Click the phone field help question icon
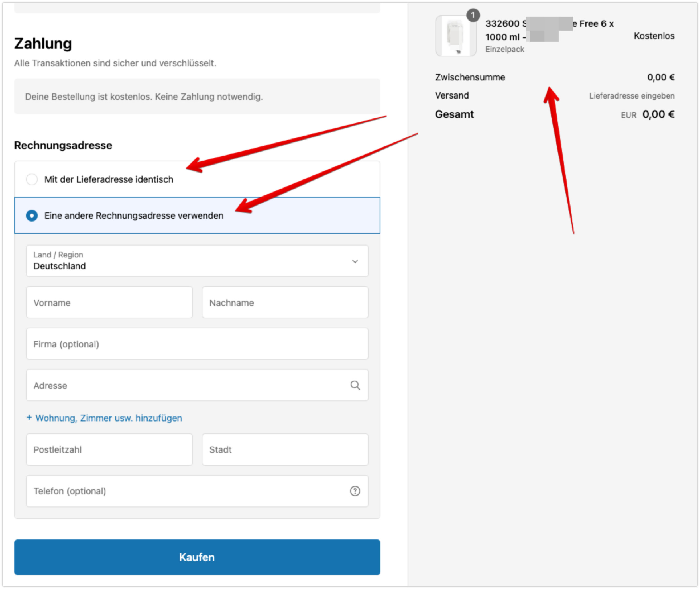 point(355,491)
